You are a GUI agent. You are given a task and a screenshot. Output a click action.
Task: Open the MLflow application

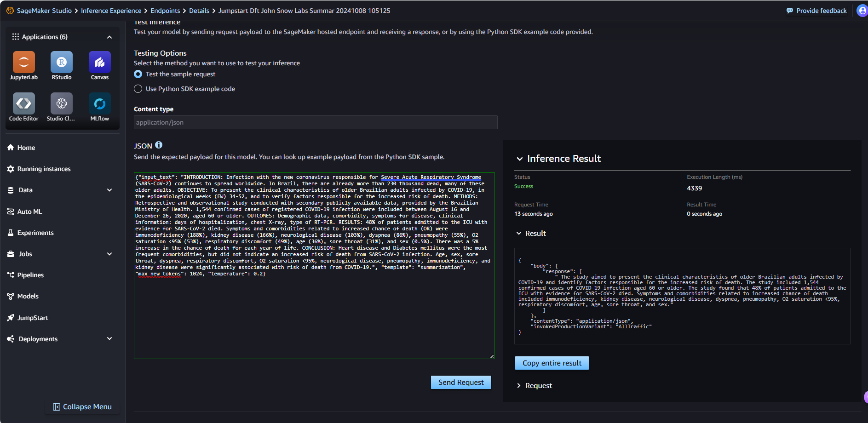point(100,107)
